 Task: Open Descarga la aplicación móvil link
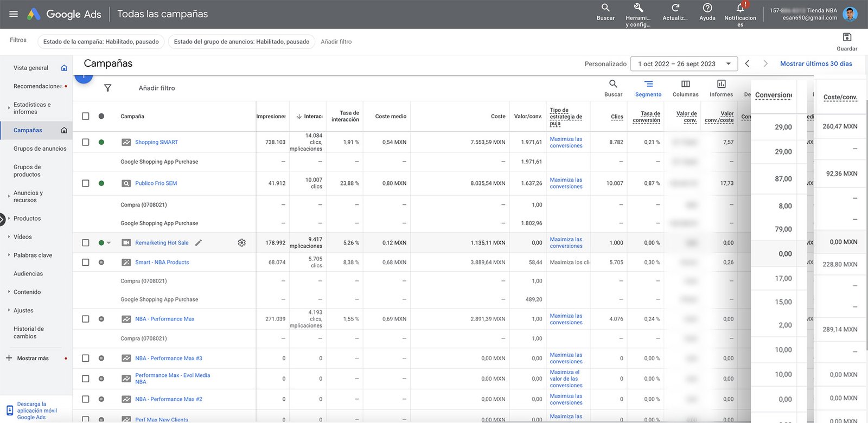37,411
